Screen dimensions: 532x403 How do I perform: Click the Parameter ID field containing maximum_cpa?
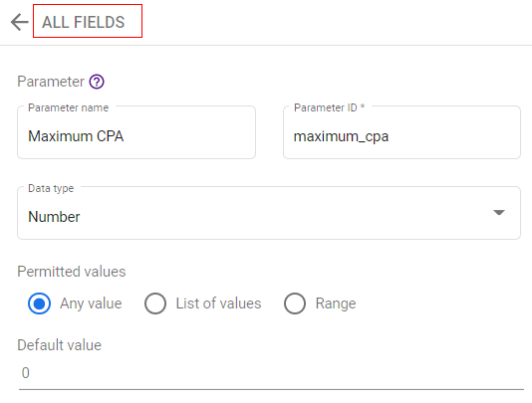401,132
